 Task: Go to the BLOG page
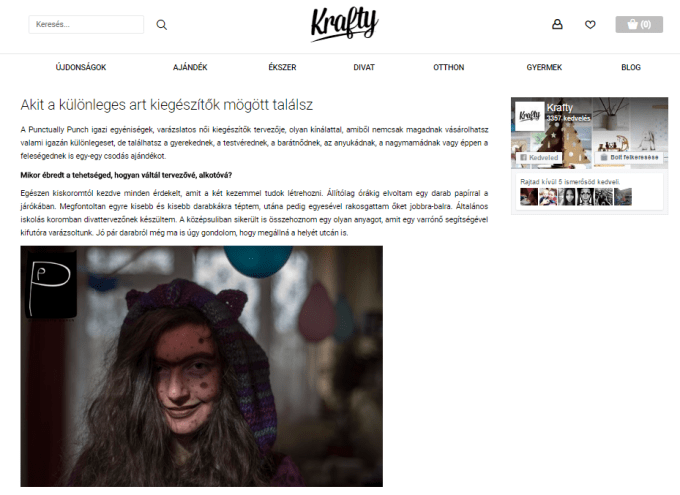(631, 67)
